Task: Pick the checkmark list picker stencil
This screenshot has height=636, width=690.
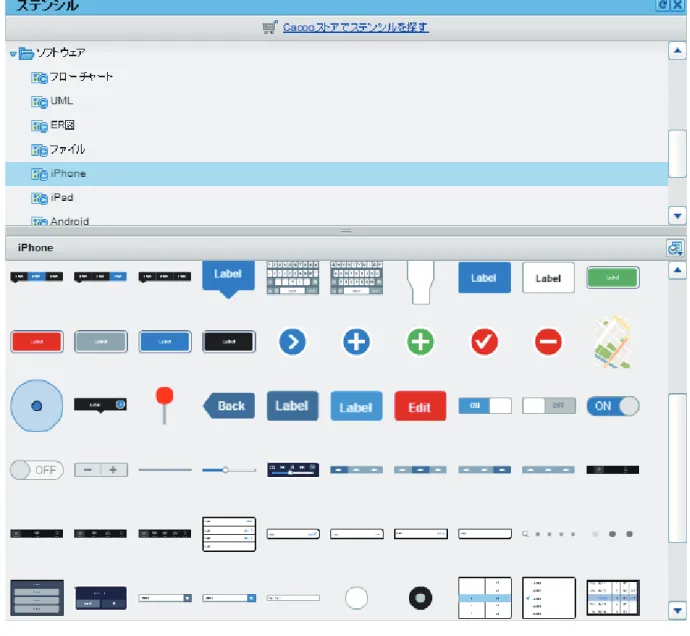Action: (x=549, y=598)
